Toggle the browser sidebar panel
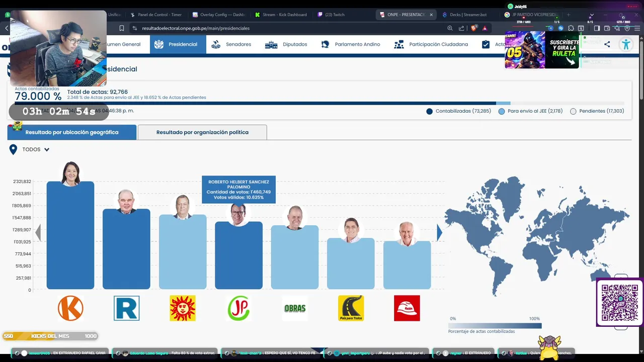This screenshot has width=644, height=362. (x=597, y=28)
